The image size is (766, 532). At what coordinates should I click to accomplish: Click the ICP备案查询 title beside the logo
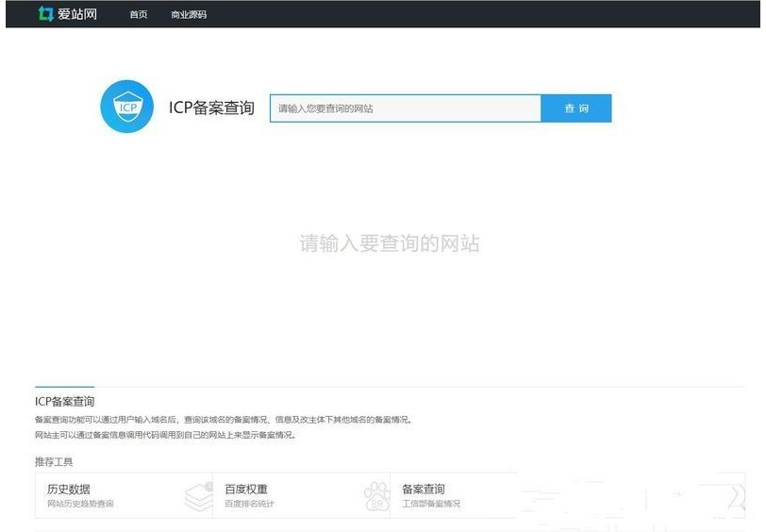pyautogui.click(x=211, y=108)
